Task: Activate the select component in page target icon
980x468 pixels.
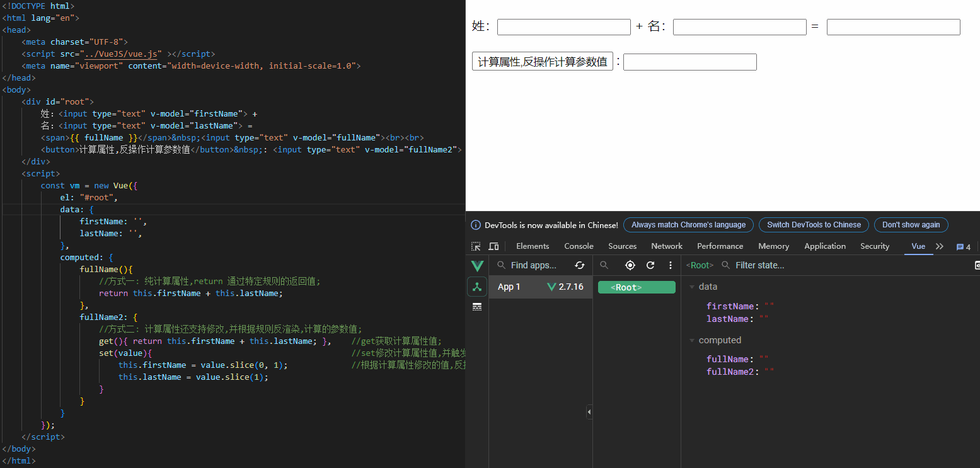Action: tap(630, 265)
